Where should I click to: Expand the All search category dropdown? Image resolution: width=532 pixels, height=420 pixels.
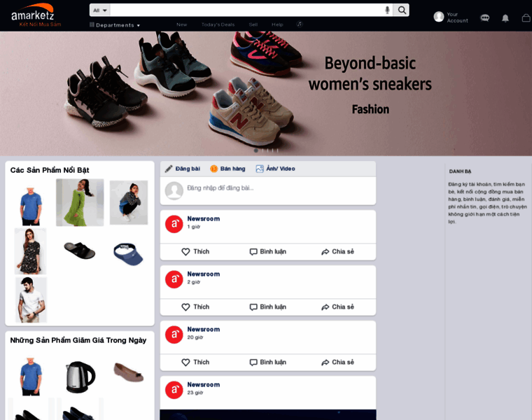pos(99,10)
